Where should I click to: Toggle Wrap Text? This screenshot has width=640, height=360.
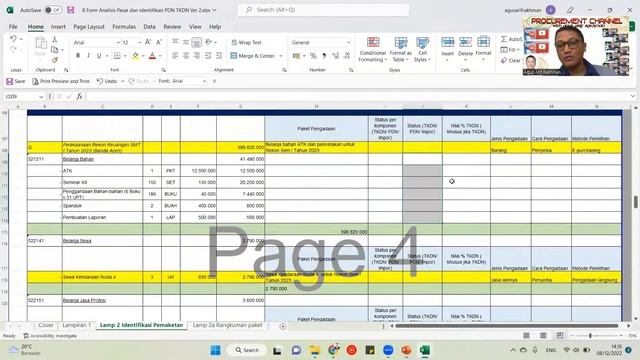pos(246,42)
